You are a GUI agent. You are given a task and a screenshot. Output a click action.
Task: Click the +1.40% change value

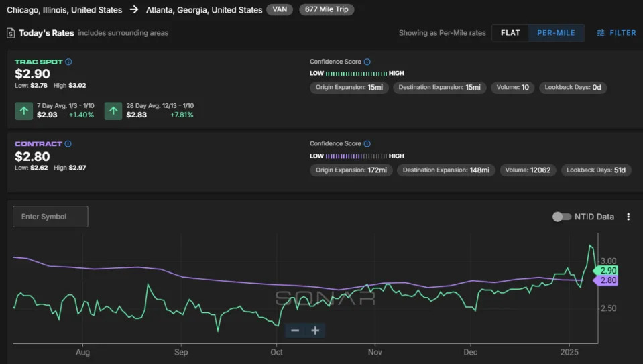(81, 115)
